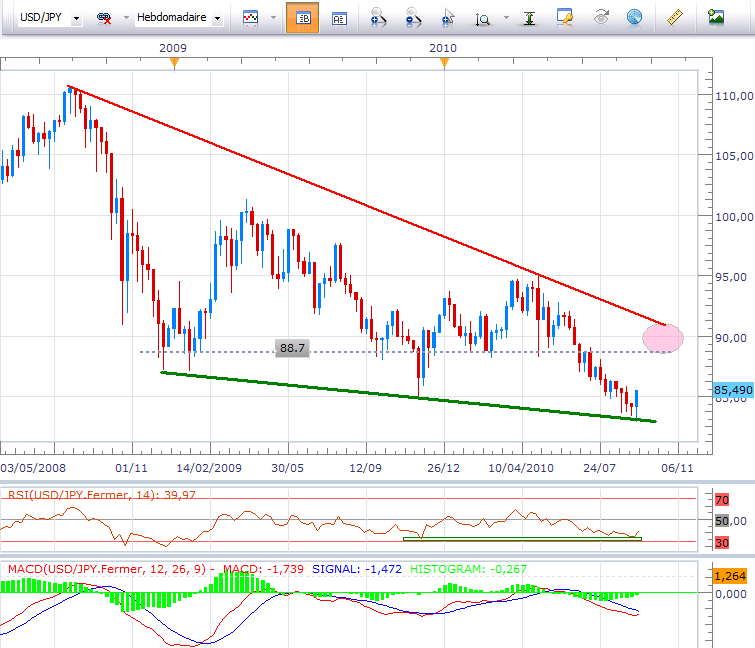This screenshot has width=755, height=648.
Task: Open the USD/JPY symbol dropdown
Action: tap(77, 18)
